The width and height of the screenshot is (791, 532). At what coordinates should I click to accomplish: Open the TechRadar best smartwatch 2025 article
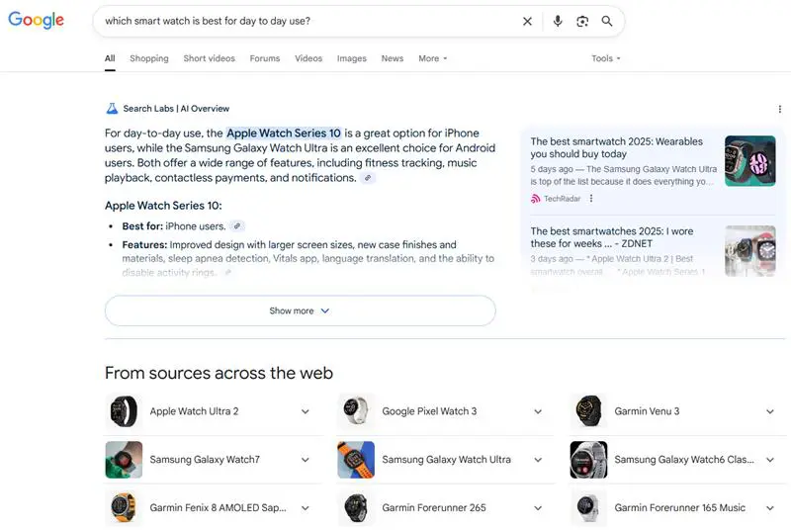click(x=616, y=147)
